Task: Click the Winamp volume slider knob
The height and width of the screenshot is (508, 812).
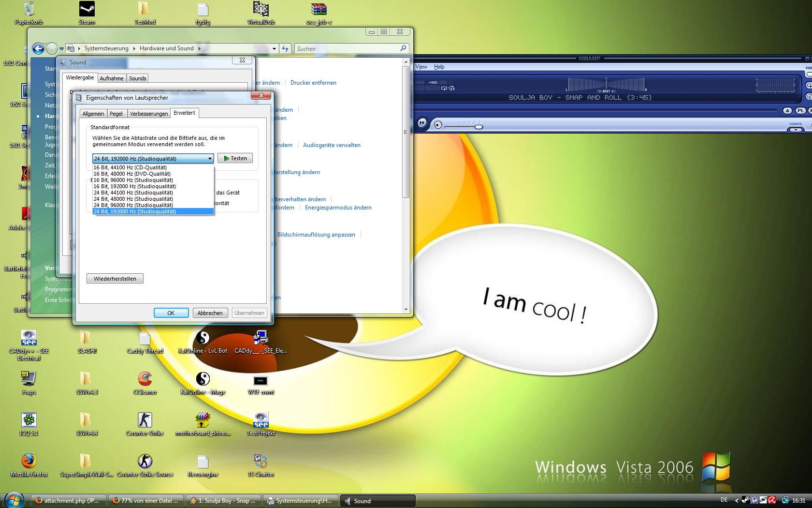Action: [478, 127]
